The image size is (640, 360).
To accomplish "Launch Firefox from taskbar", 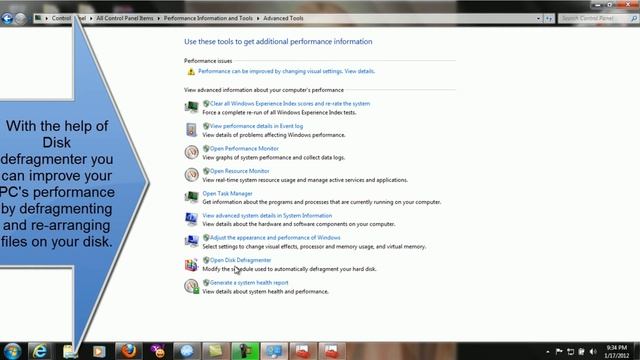I will tap(129, 351).
